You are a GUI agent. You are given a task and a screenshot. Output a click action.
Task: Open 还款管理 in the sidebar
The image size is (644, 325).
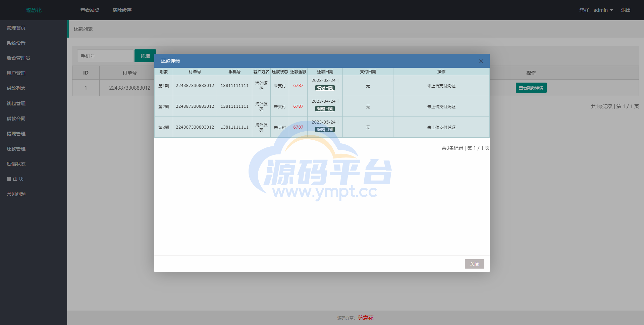coord(16,149)
